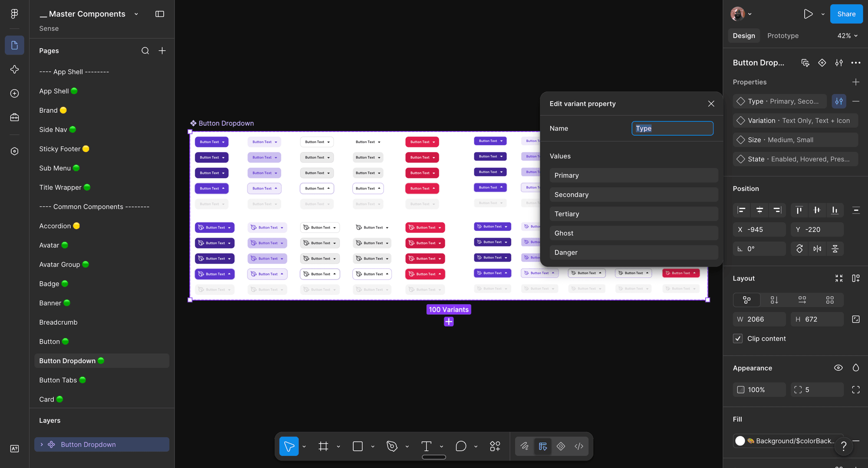
Task: Select the Move tool in toolbar
Action: pos(289,446)
